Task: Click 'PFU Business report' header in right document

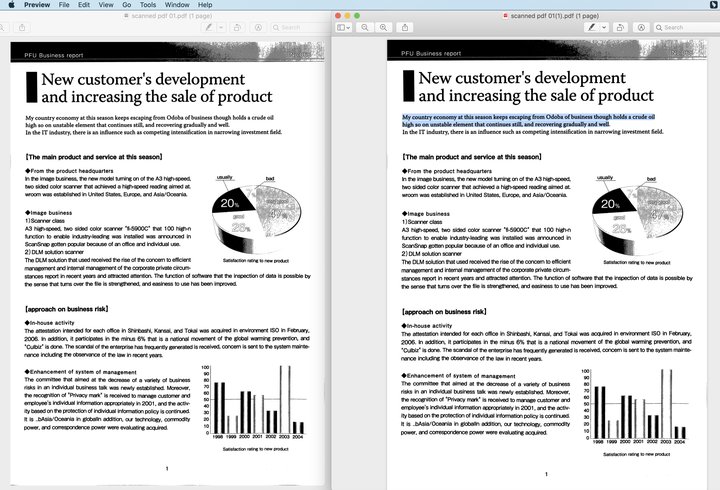Action: coord(431,53)
